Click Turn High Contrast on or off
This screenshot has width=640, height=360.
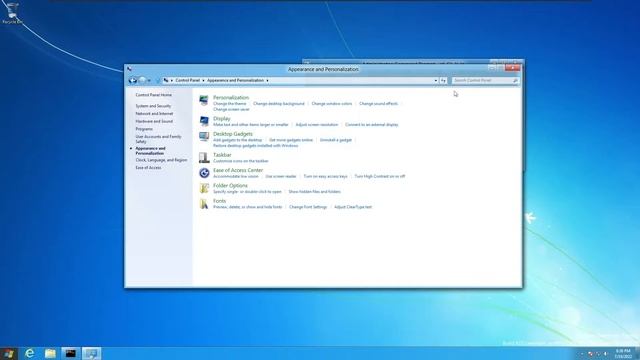pyautogui.click(x=380, y=176)
